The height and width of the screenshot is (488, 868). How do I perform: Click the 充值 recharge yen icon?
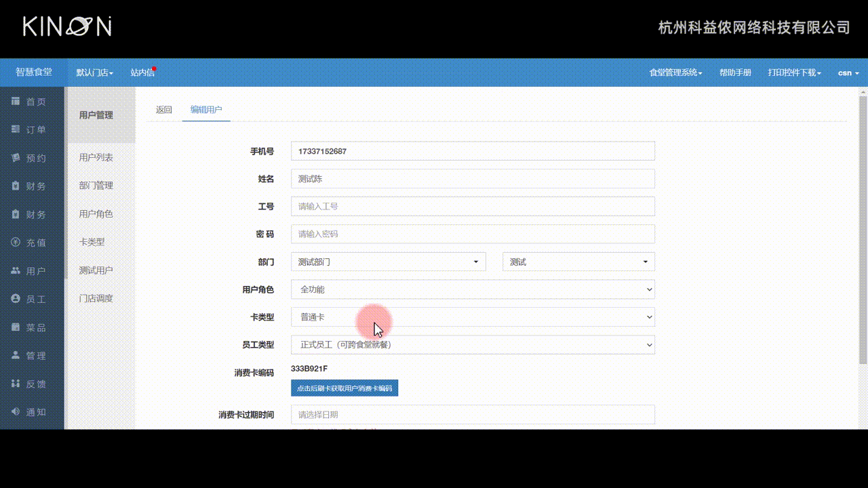(16, 243)
